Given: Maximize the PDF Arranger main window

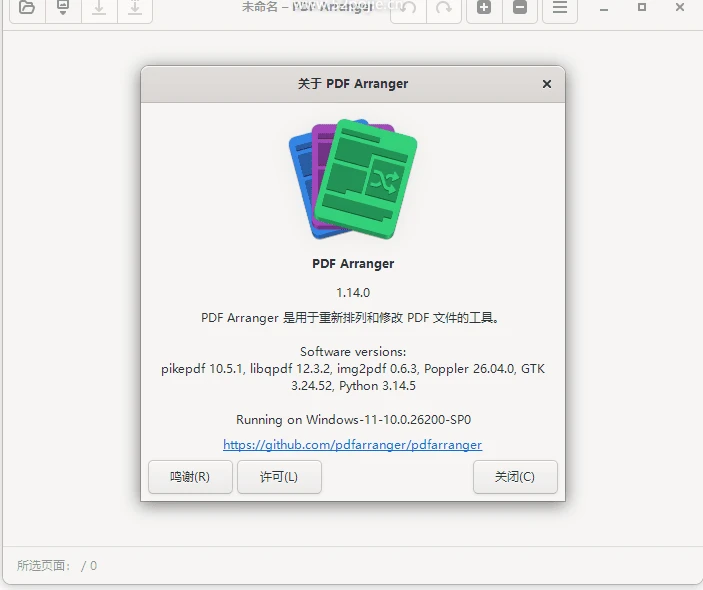Looking at the screenshot, I should pos(642,7).
